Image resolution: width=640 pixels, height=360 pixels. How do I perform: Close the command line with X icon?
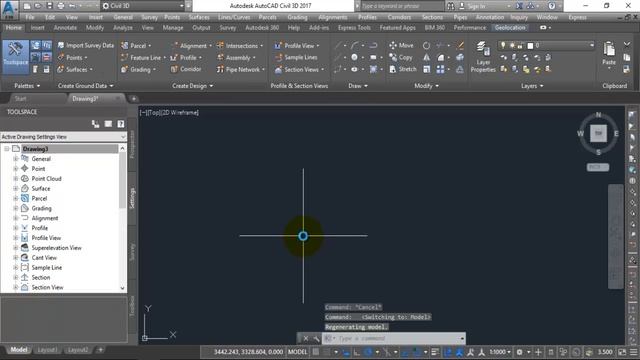coord(305,338)
